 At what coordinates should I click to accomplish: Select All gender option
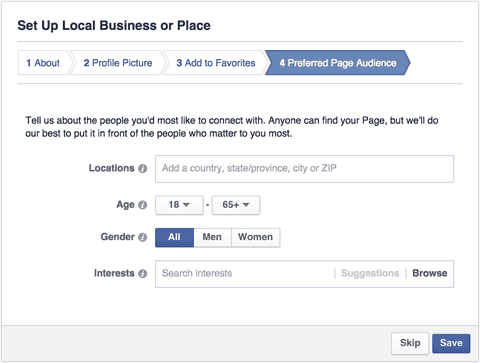click(x=174, y=237)
